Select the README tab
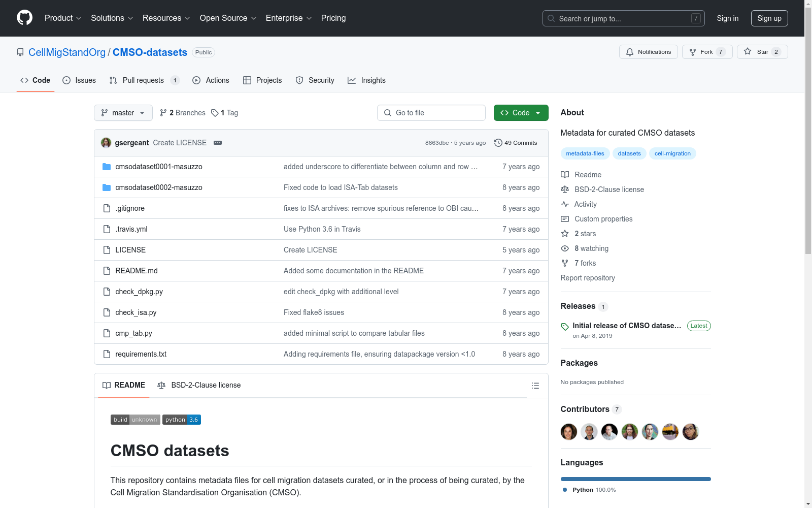The width and height of the screenshot is (812, 508). (x=124, y=385)
